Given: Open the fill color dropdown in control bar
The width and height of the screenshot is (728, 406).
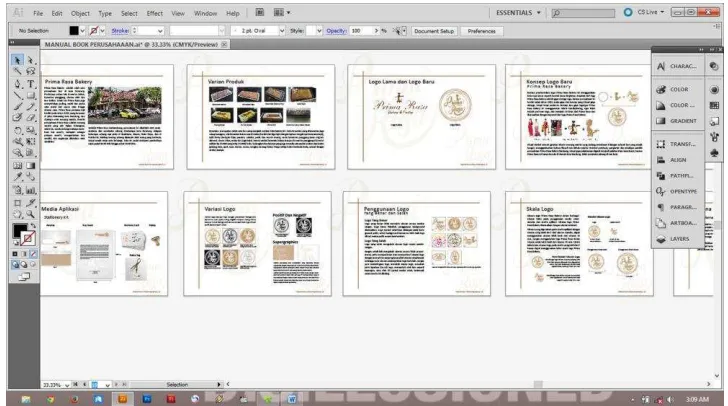Looking at the screenshot, I should [83, 31].
